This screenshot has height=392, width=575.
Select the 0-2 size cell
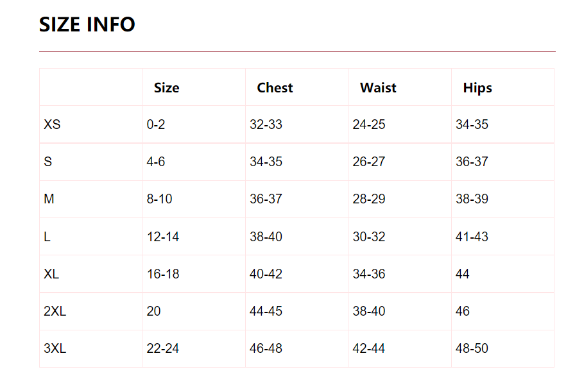156,124
